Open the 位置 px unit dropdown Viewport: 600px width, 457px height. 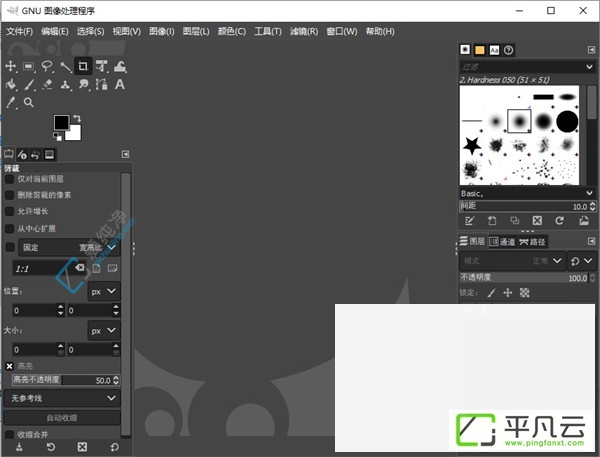pos(104,291)
